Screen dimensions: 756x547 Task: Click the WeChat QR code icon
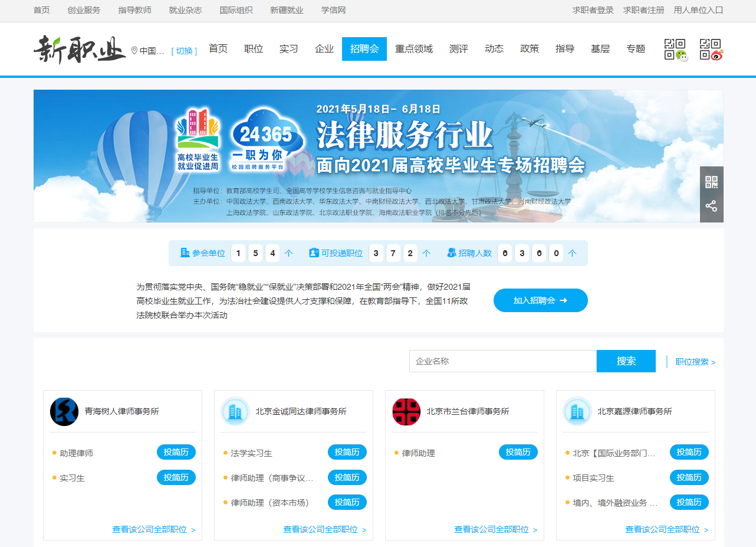pyautogui.click(x=676, y=50)
